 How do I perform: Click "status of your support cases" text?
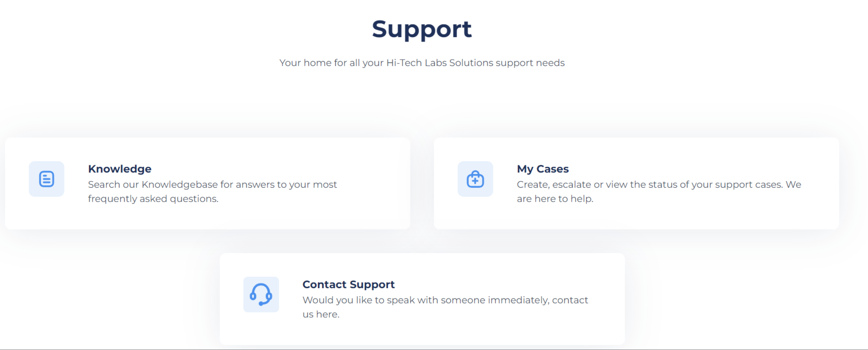pos(714,184)
